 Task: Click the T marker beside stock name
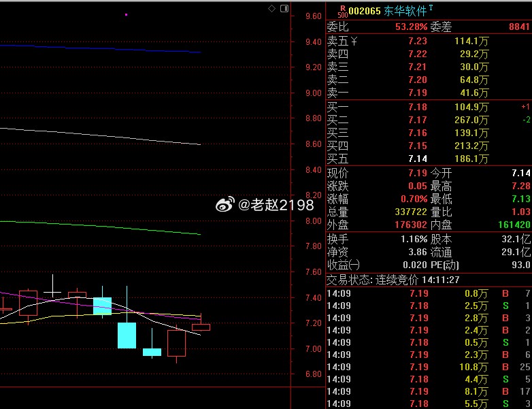[x=431, y=7]
